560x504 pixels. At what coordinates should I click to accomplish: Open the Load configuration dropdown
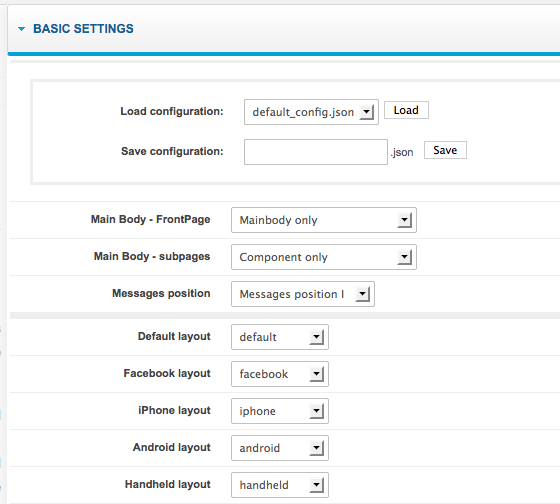click(x=311, y=112)
